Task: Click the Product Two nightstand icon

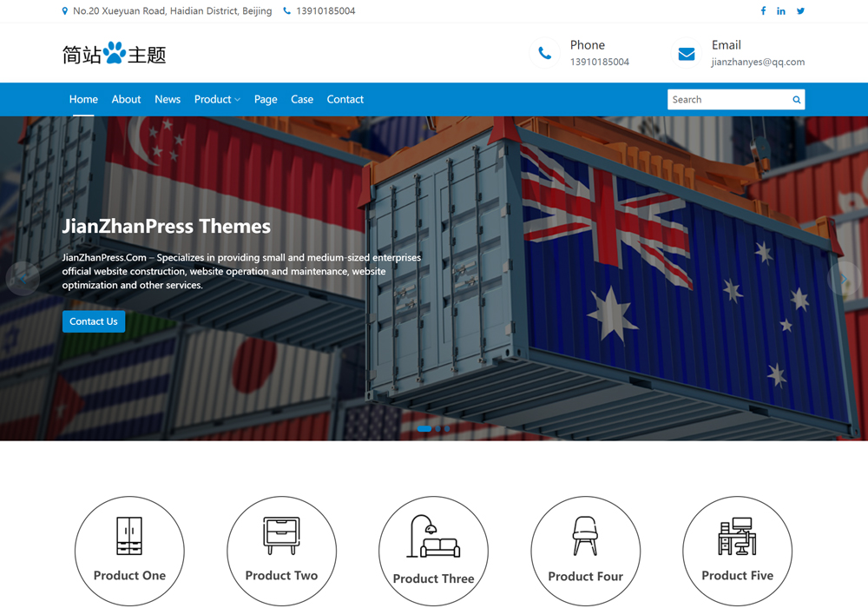Action: 281,536
